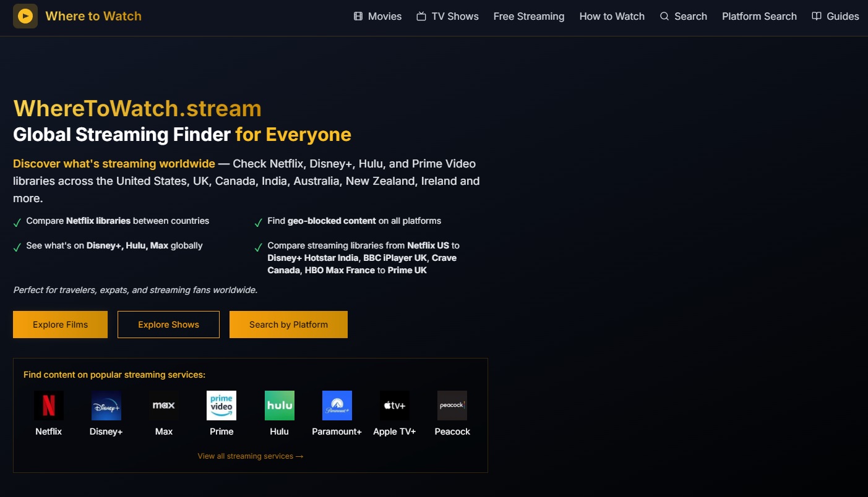Viewport: 868px width, 497px height.
Task: Click the yellow play logo icon
Action: pyautogui.click(x=25, y=16)
